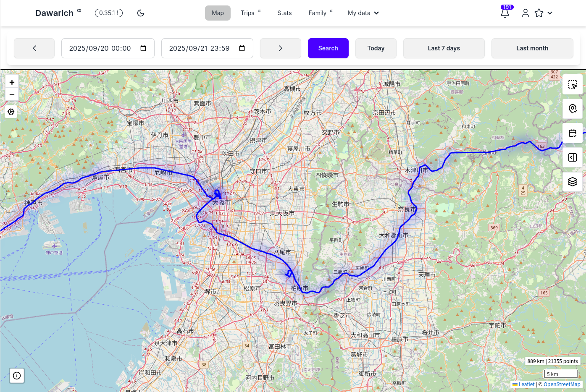
Task: Collapse the right side panel
Action: click(x=572, y=157)
